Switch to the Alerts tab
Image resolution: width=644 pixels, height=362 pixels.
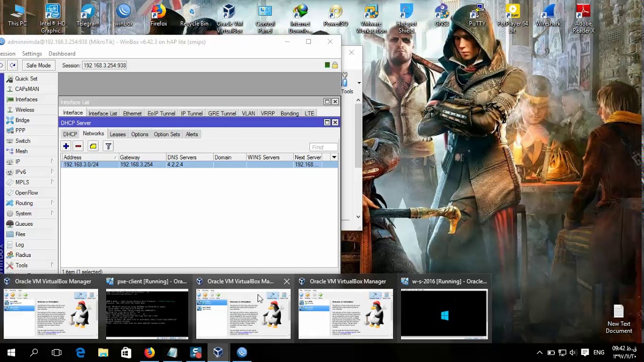192,134
